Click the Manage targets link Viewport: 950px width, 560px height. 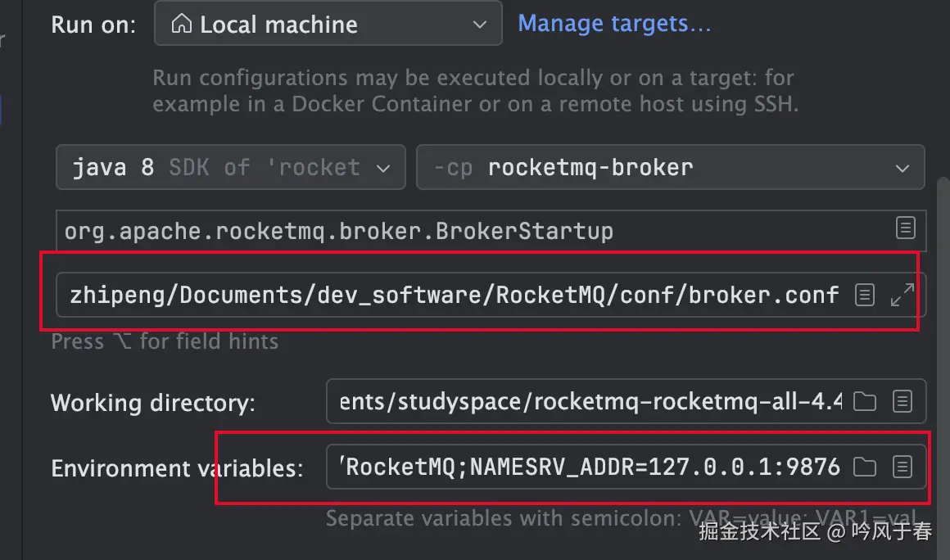(614, 24)
